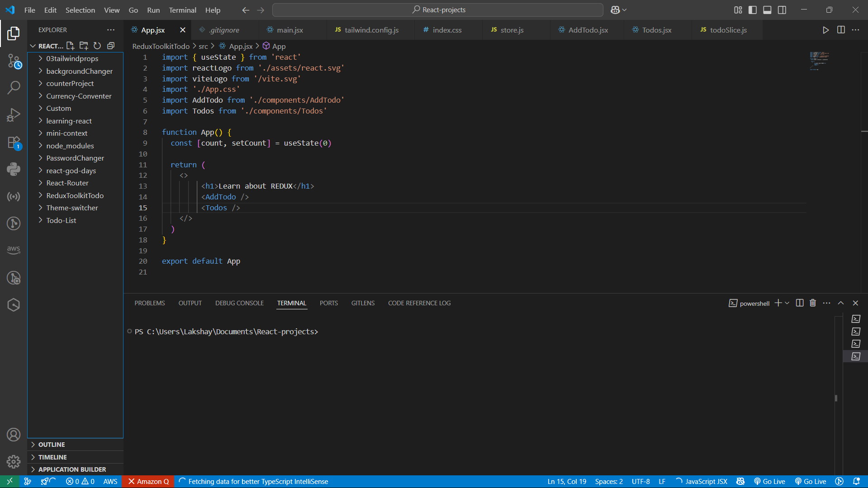Click Amazon Q in status bar
Screen dimensions: 868x488
(148, 482)
